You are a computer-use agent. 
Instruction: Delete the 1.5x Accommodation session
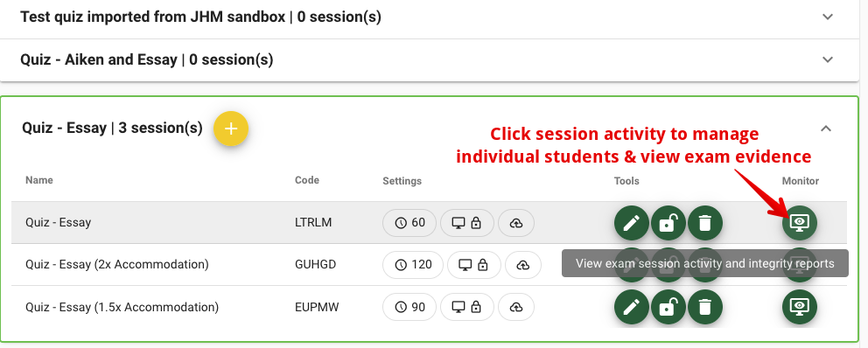pos(704,307)
